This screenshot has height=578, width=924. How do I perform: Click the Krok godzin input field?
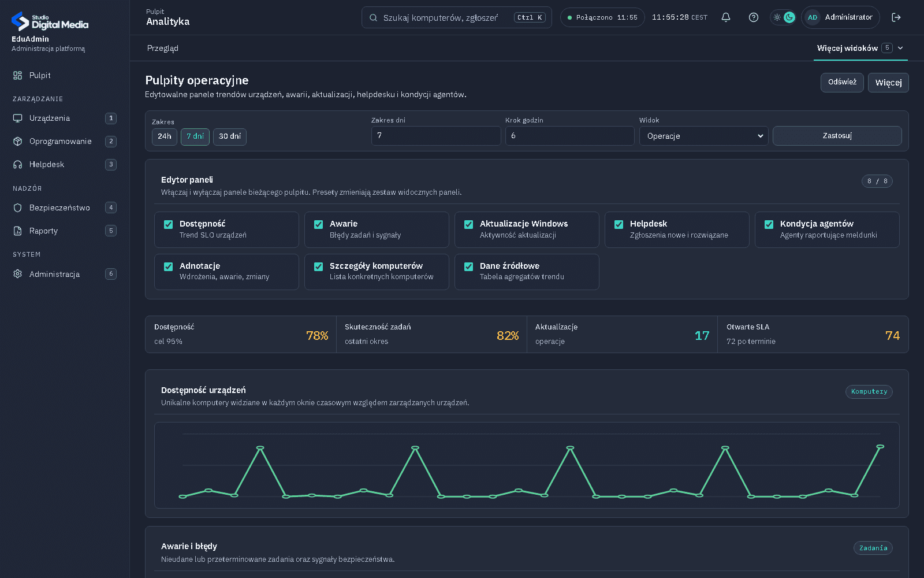tap(569, 136)
